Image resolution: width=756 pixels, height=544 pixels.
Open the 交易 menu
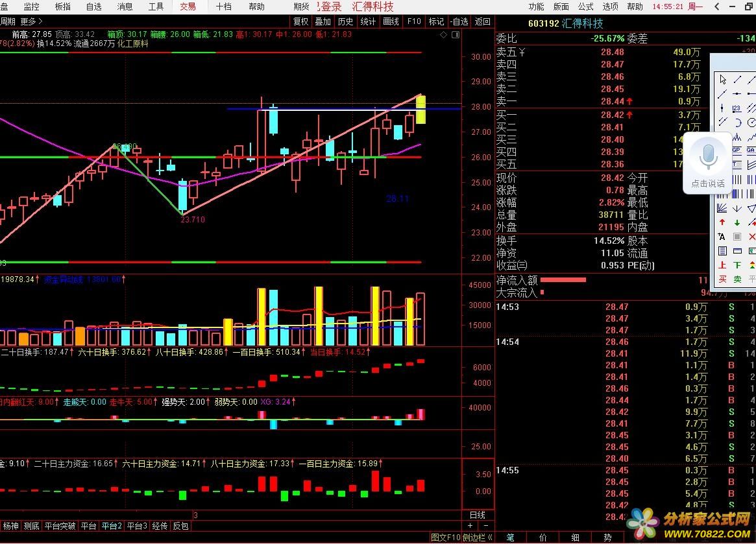[x=188, y=6]
